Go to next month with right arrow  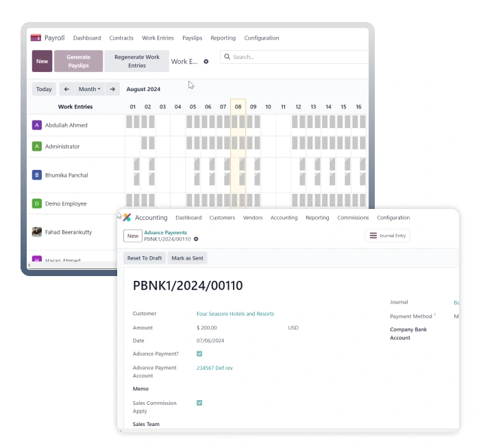point(112,89)
